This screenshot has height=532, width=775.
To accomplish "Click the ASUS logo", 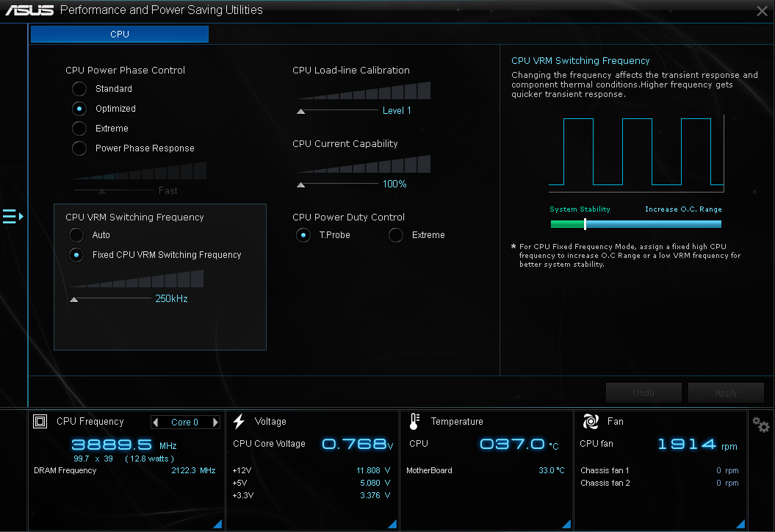I will (x=29, y=10).
